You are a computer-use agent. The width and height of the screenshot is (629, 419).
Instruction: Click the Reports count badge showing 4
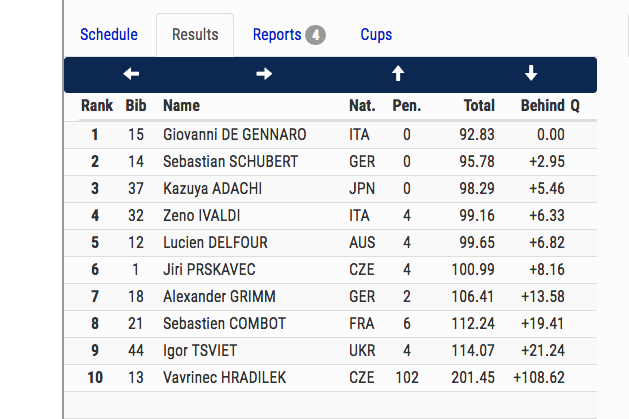pos(316,35)
